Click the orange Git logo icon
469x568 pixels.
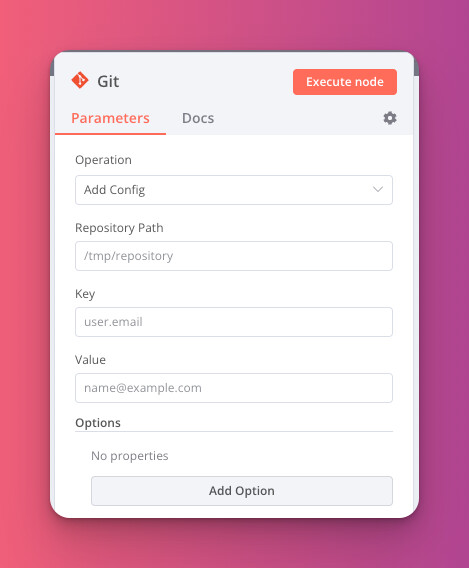[x=80, y=80]
